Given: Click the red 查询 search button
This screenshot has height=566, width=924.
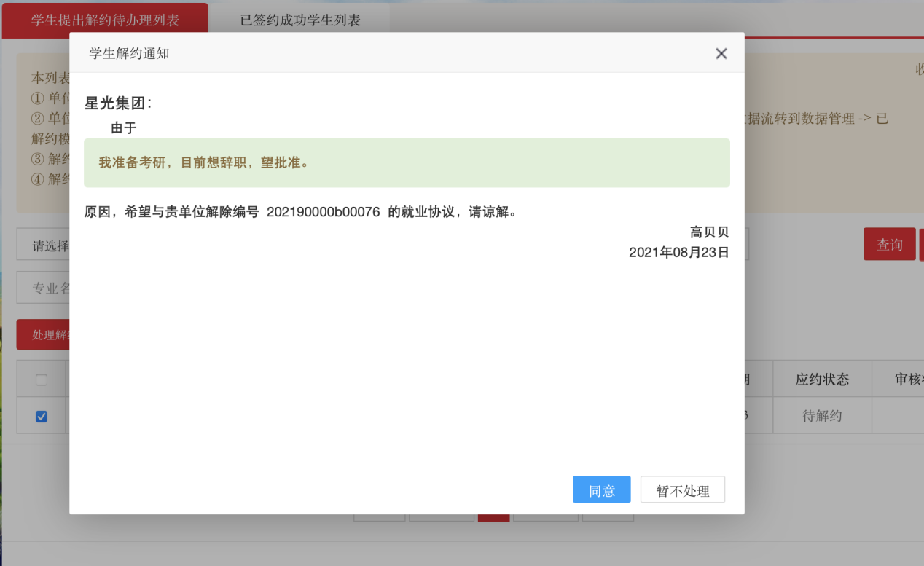Looking at the screenshot, I should 889,245.
